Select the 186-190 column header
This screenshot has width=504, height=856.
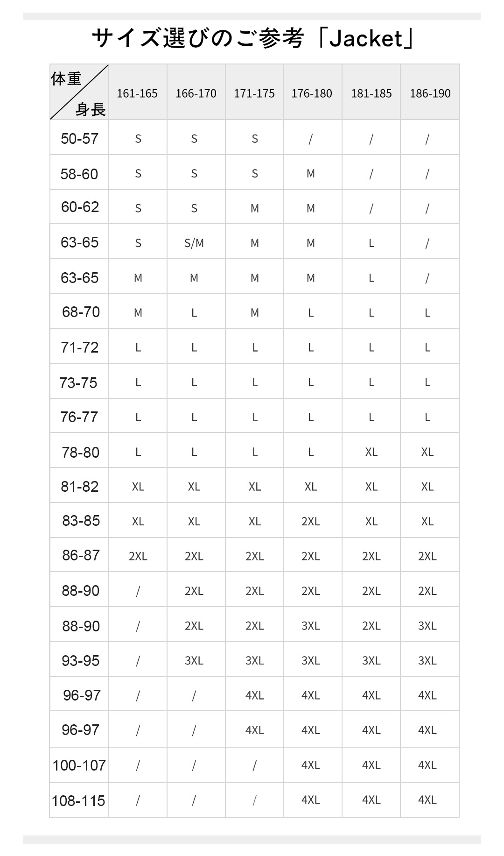(430, 93)
